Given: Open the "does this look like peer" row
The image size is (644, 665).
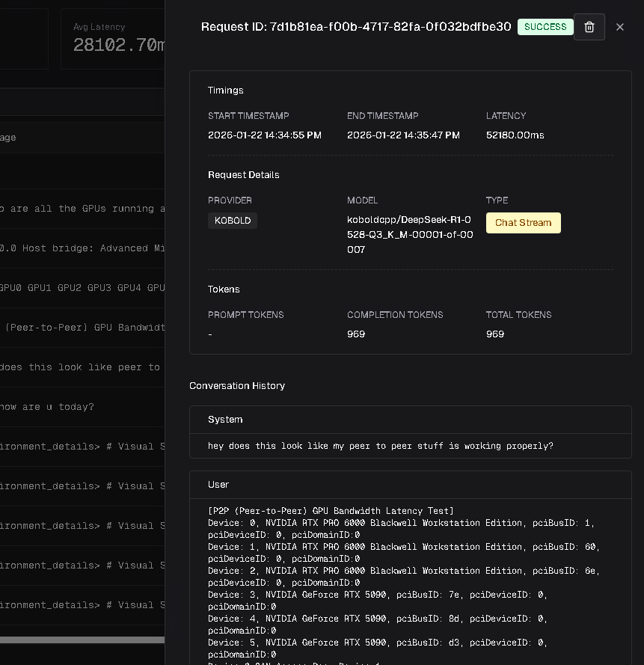Looking at the screenshot, I should click(x=82, y=367).
